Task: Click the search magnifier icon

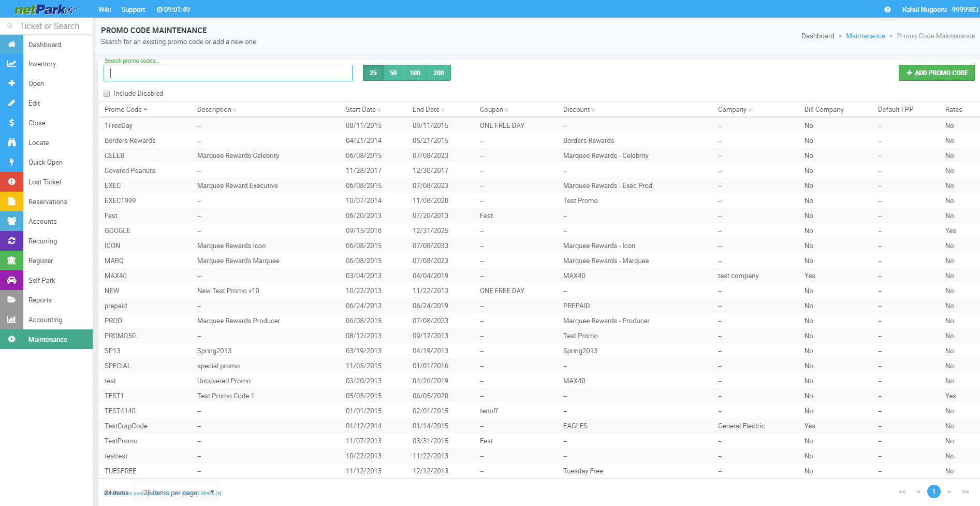Action: coord(10,26)
